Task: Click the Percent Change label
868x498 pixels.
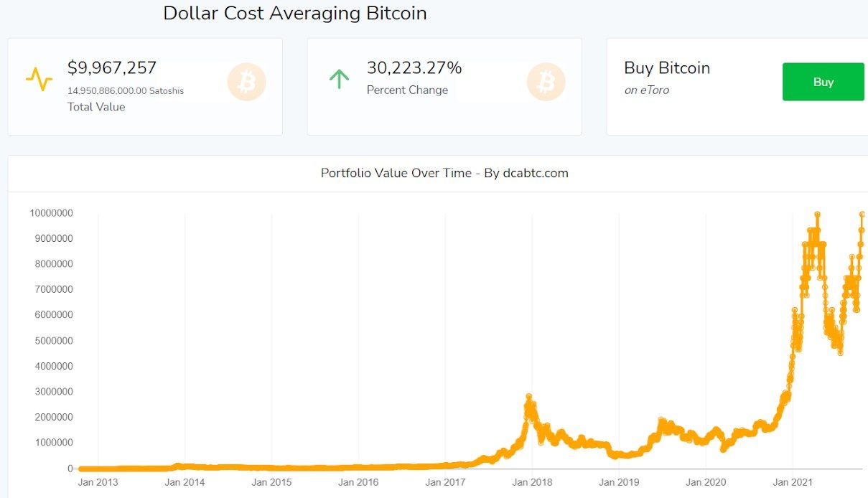Action: click(406, 90)
